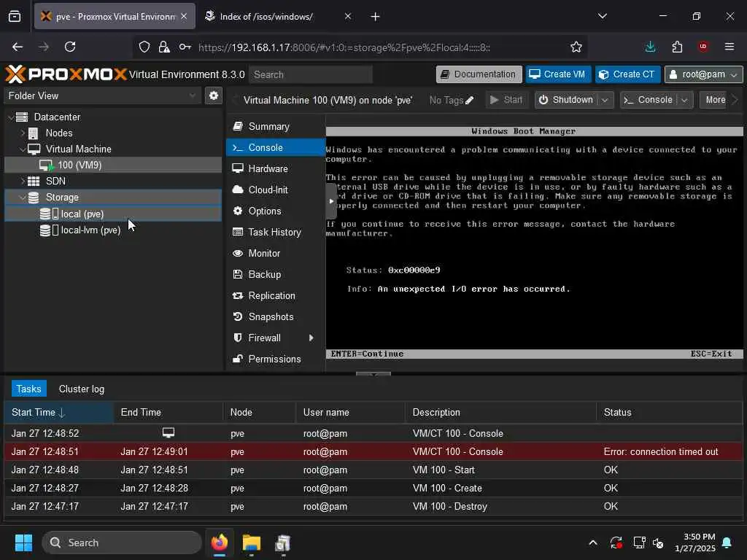Viewport: 747px width, 560px height.
Task: Click the Shutdown button
Action: pyautogui.click(x=566, y=100)
